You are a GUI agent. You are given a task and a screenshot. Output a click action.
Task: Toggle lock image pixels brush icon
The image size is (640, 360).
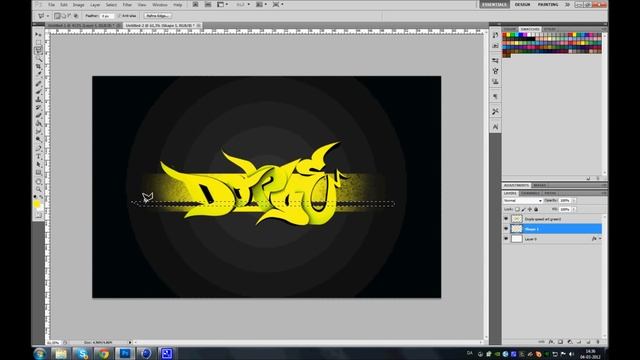tap(523, 209)
